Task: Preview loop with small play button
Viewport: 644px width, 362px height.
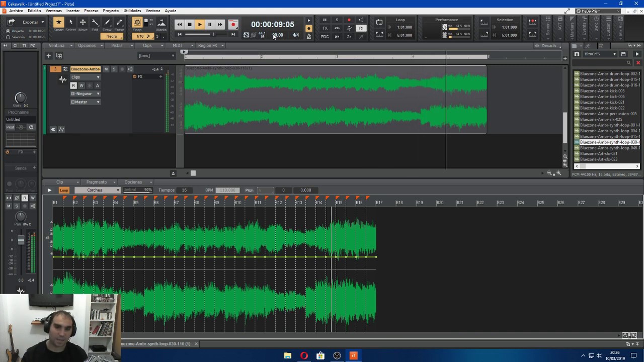Action: click(x=49, y=190)
